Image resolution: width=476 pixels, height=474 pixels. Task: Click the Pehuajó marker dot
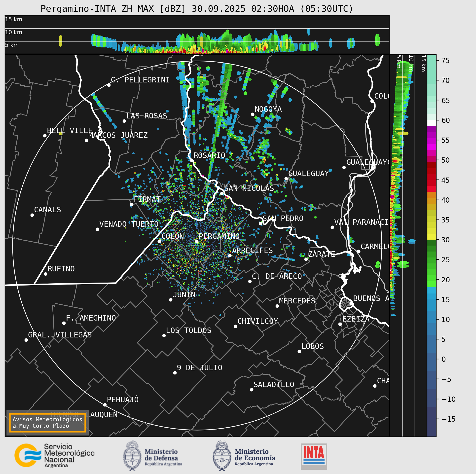tap(105, 405)
